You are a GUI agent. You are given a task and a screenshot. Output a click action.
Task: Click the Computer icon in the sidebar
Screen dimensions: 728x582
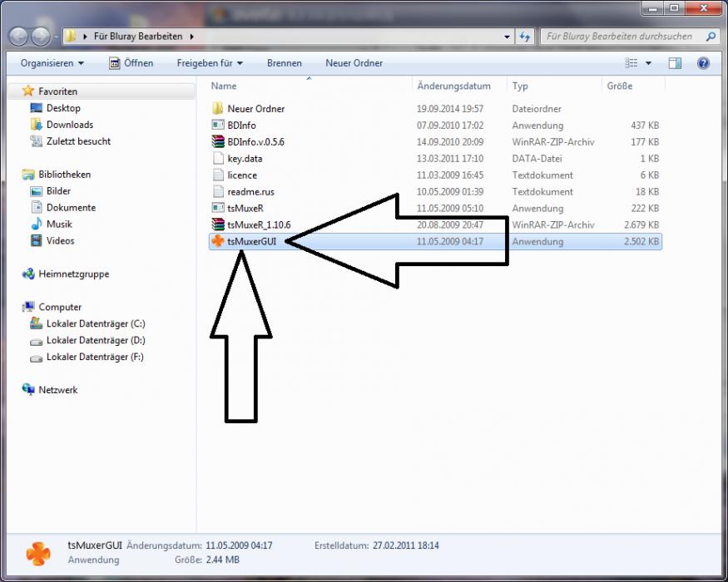(x=28, y=306)
